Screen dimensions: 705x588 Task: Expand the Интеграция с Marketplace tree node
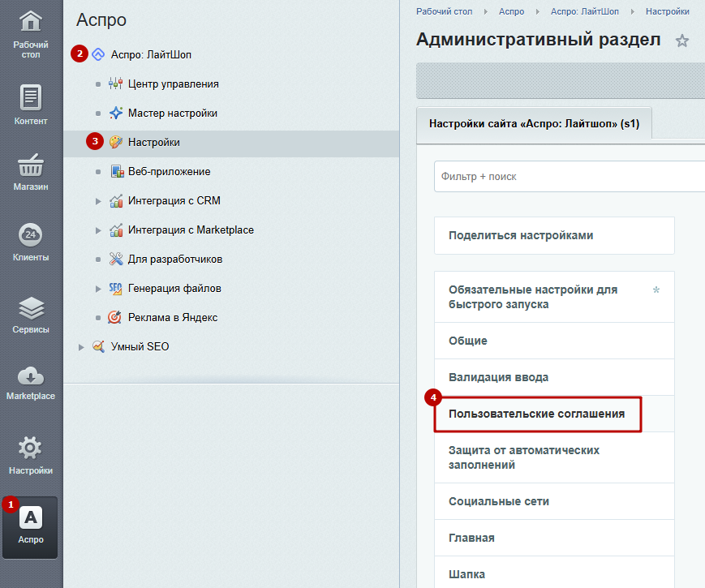pyautogui.click(x=99, y=230)
